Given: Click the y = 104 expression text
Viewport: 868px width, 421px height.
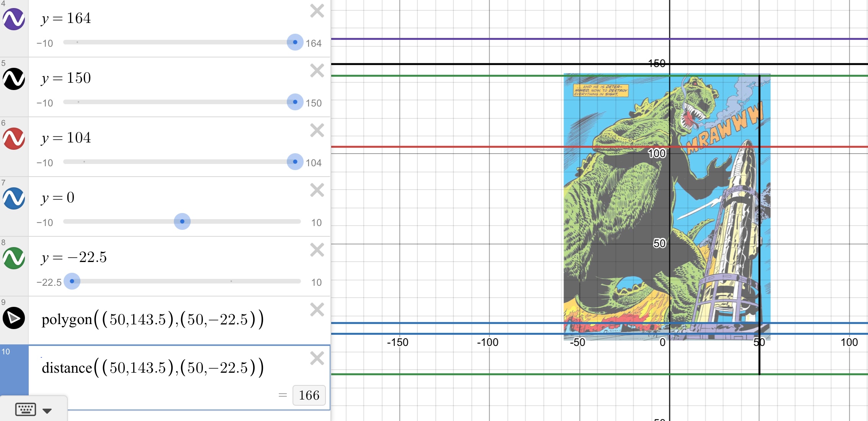Looking at the screenshot, I should [x=66, y=138].
